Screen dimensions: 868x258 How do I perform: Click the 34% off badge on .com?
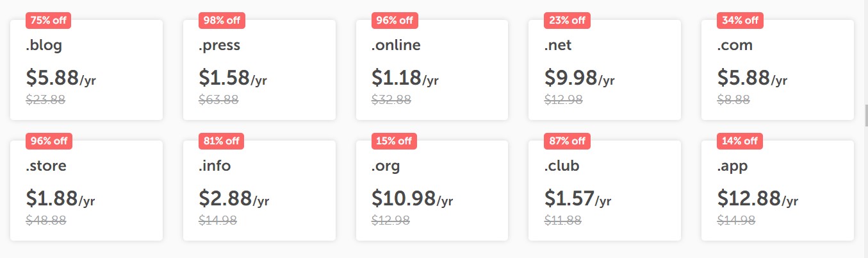click(x=740, y=20)
